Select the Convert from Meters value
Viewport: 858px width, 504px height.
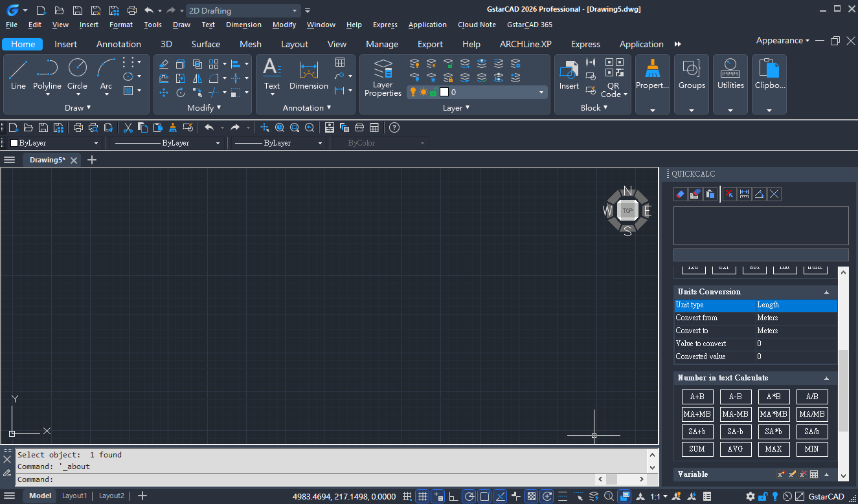click(x=796, y=318)
